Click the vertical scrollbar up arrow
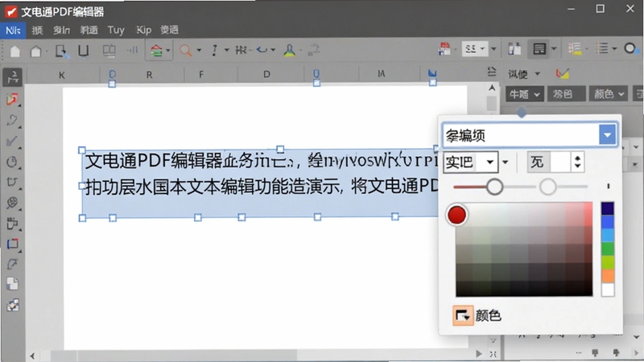Screen dimensions: 644x362 click(x=492, y=88)
